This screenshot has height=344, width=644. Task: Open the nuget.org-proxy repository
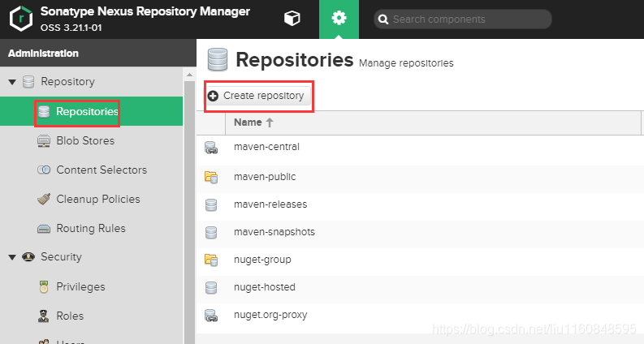(270, 315)
